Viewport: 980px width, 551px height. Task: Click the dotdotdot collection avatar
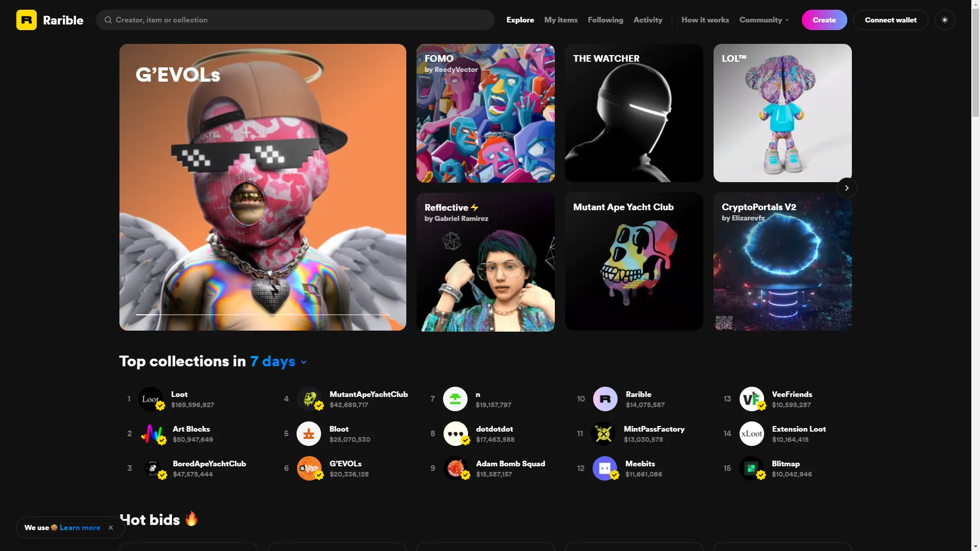coord(455,434)
